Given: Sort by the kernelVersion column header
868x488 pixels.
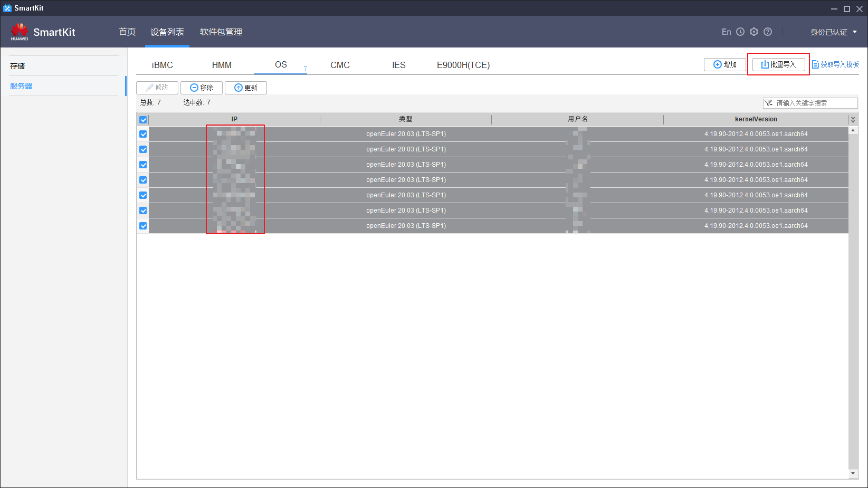Looking at the screenshot, I should coord(756,119).
